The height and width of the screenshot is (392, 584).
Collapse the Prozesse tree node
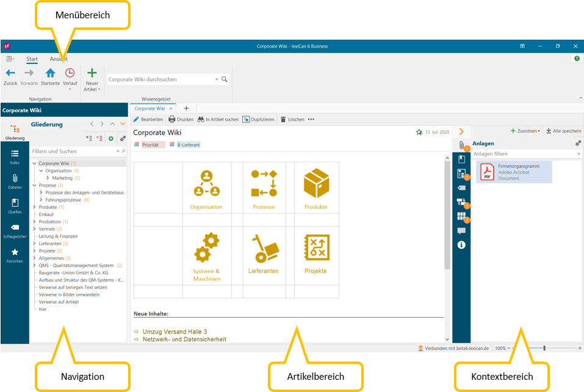tap(34, 185)
